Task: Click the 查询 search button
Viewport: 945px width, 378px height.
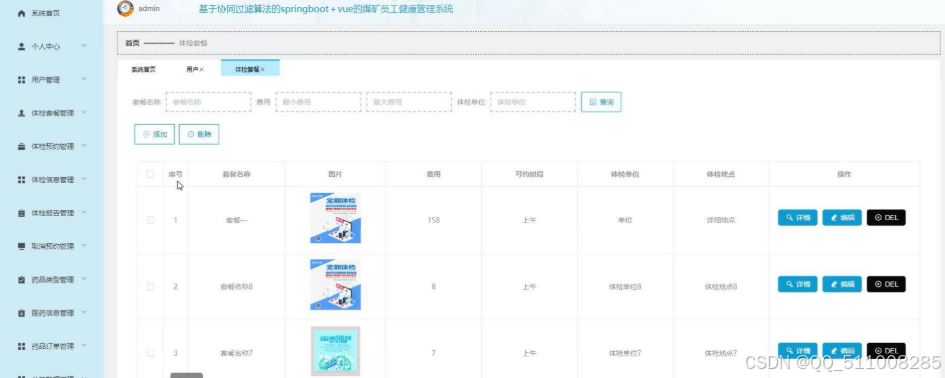Action: coord(601,102)
